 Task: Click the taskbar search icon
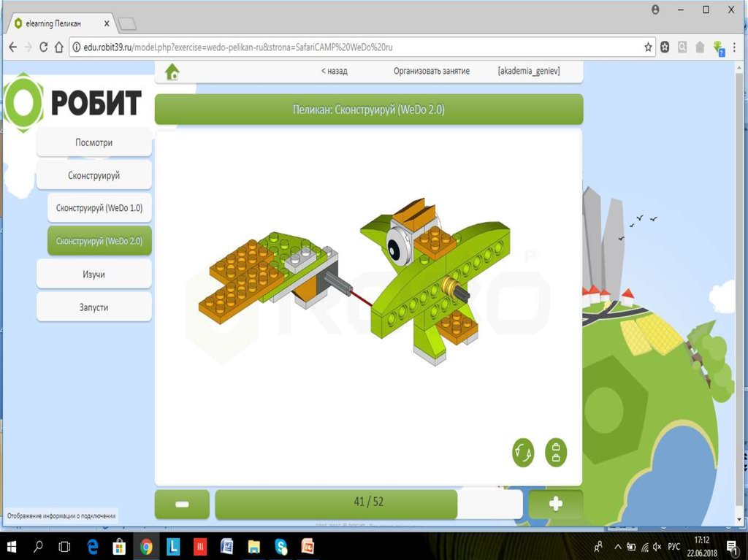[x=38, y=547]
